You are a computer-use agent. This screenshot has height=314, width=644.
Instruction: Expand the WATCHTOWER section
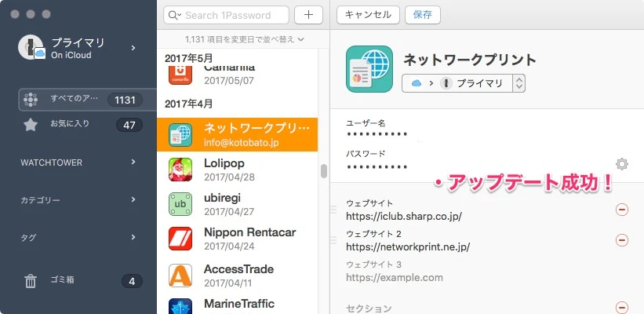pos(133,162)
